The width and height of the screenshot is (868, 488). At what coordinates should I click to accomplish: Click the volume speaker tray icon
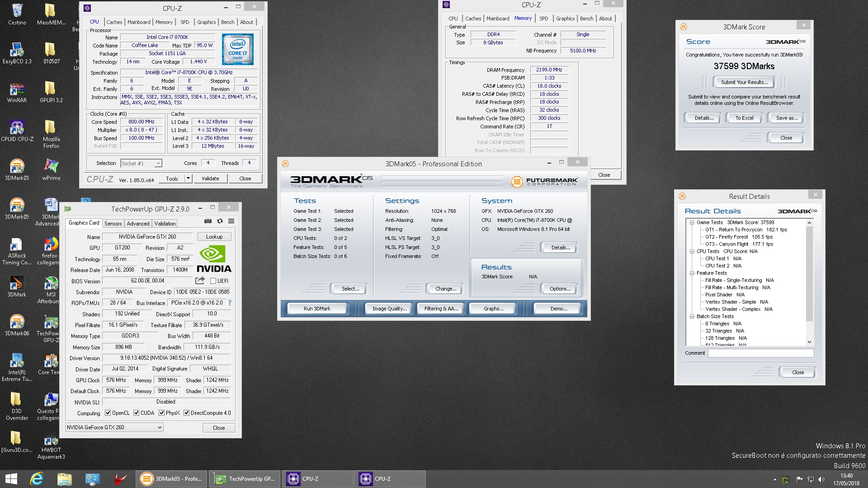[821, 479]
